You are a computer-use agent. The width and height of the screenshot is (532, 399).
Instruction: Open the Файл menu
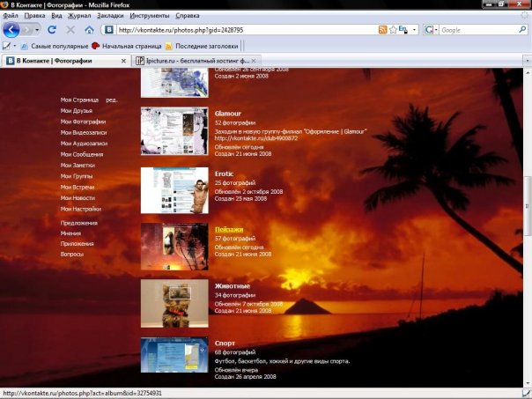point(11,16)
